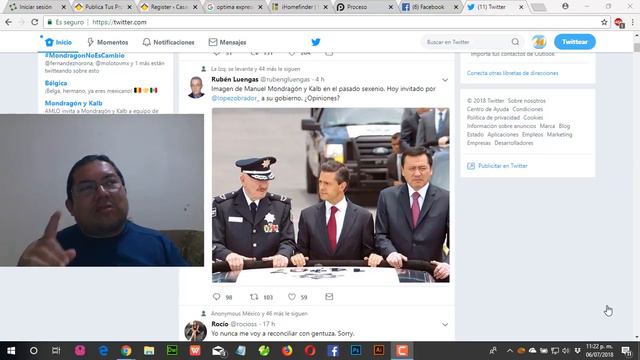The width and height of the screenshot is (640, 360).
Task: Expand Rubén Luengas tweet options chevron
Action: 445,80
